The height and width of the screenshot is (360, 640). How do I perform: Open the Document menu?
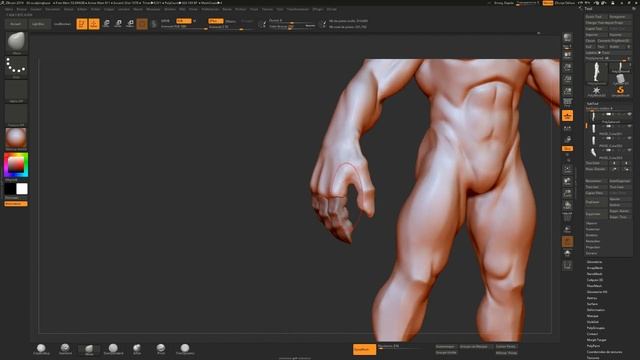pyautogui.click(x=52, y=9)
